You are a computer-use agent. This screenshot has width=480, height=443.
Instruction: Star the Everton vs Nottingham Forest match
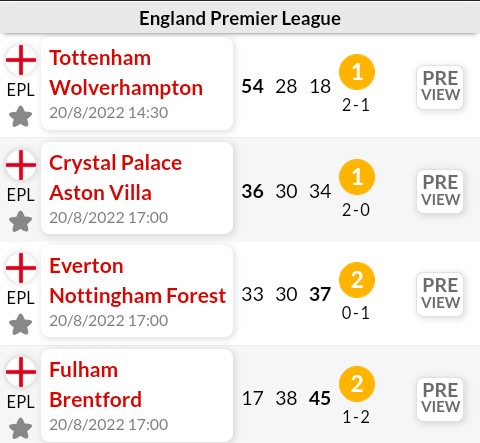coord(20,324)
